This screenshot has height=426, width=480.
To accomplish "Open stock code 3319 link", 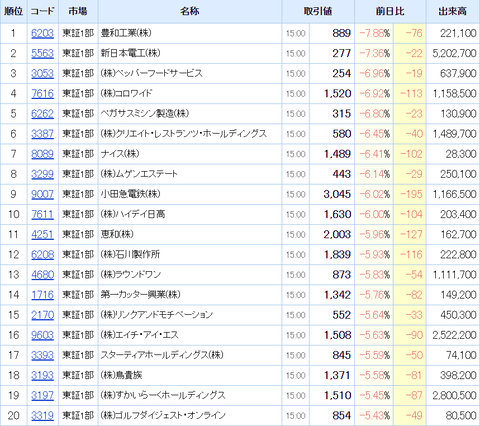I will point(42,416).
